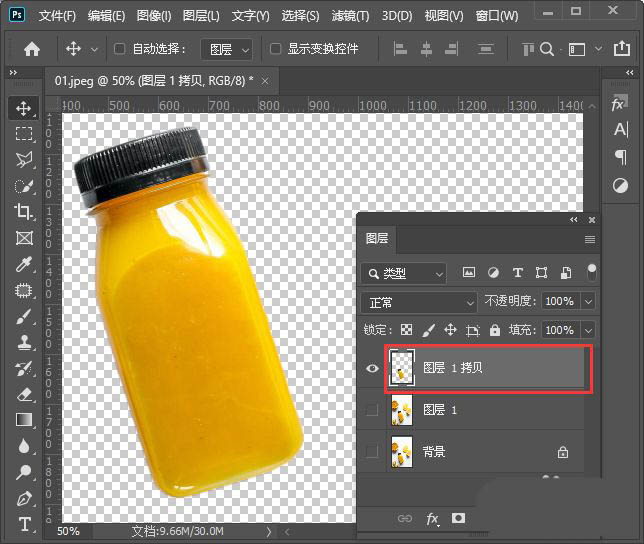Toggle type layer filter

(518, 272)
